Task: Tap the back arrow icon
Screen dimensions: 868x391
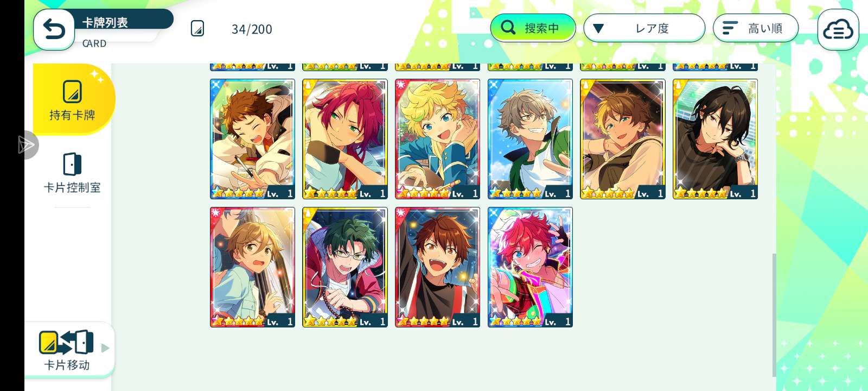Action: (x=54, y=29)
